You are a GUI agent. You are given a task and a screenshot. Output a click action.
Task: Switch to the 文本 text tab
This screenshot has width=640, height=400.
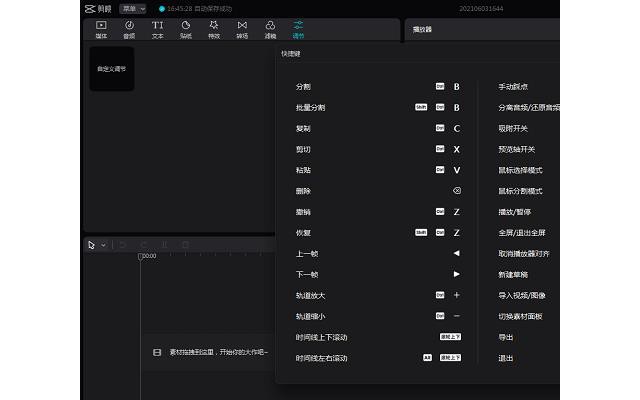tap(158, 30)
